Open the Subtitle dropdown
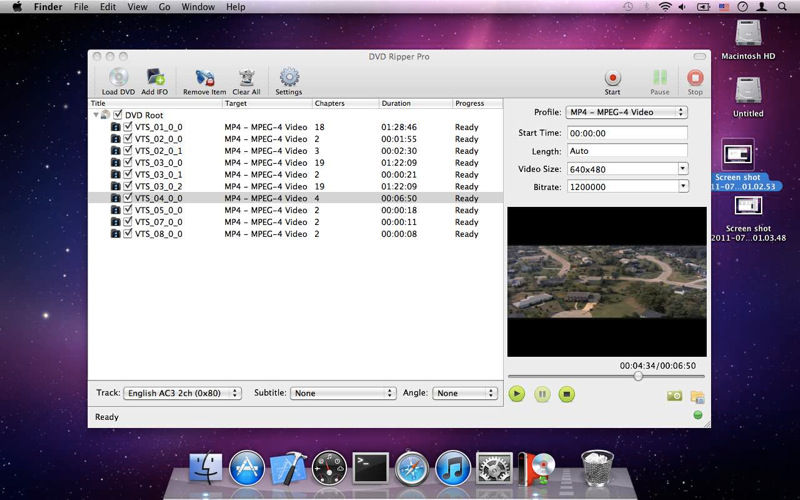 click(343, 393)
